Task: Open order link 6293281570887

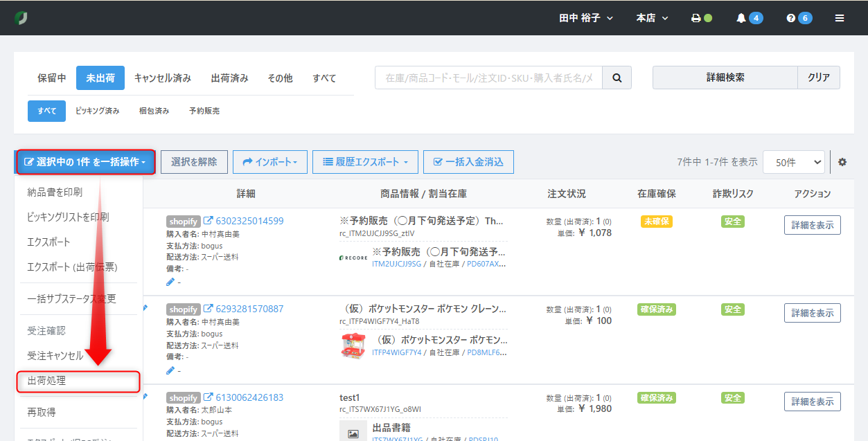Action: click(x=250, y=309)
